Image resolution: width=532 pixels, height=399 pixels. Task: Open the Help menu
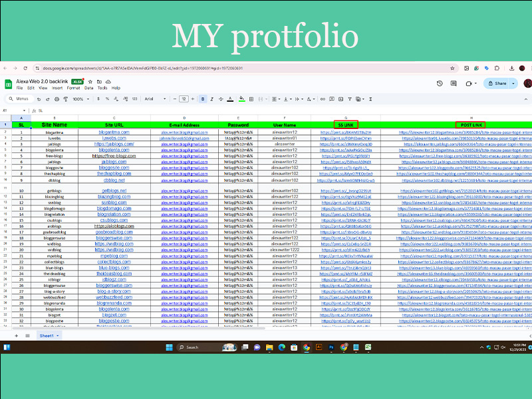tap(116, 88)
